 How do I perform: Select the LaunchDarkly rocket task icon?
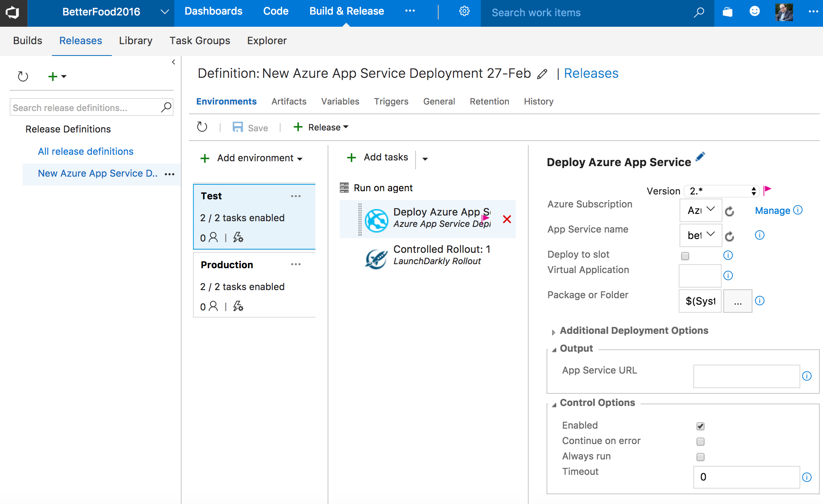(x=376, y=259)
